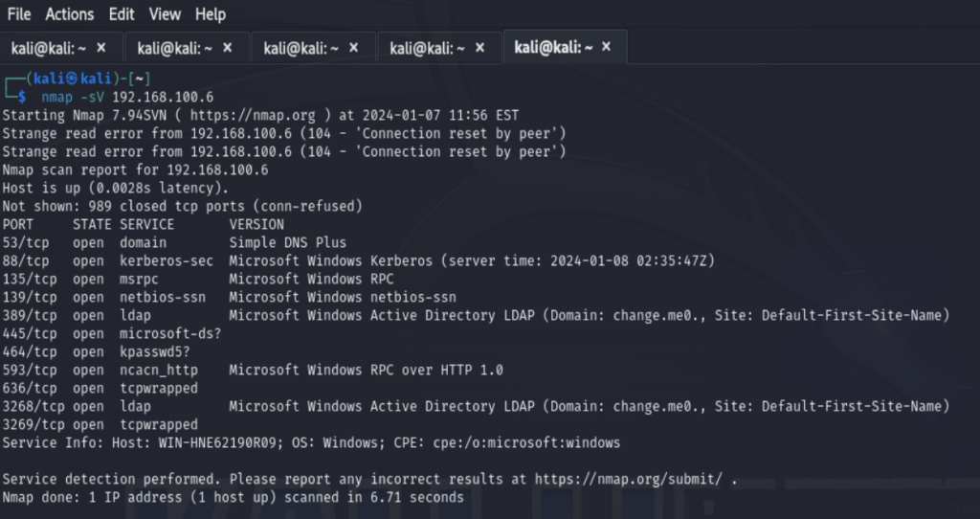
Task: Switch to the fourth kali@kali terminal tab
Action: coord(428,48)
